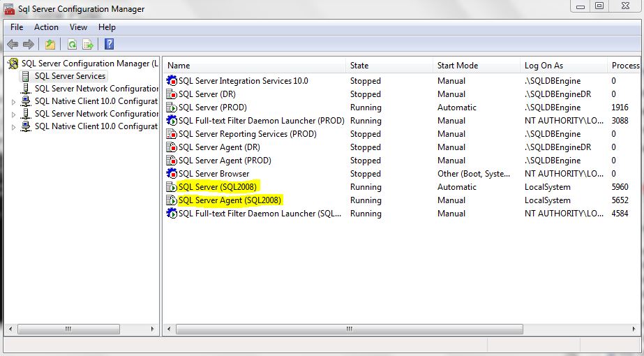Click icon of SQL Server Reporting Services (PROD)

click(172, 133)
